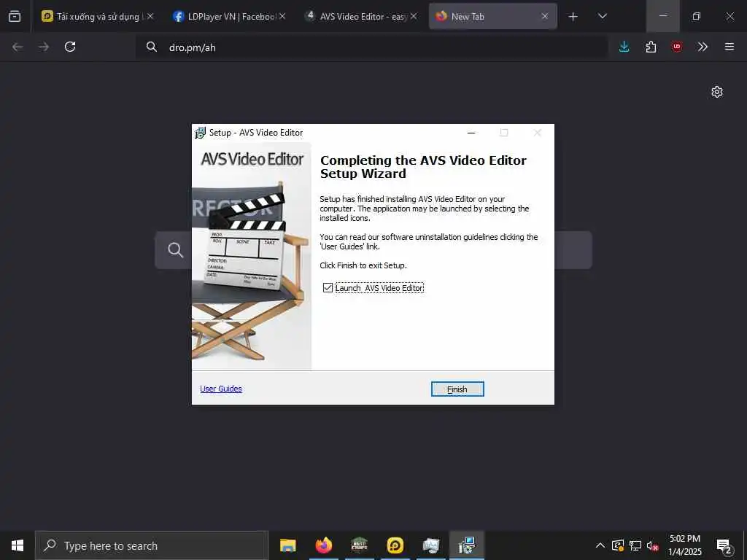Open the LDPlayer taskbar icon
The height and width of the screenshot is (560, 747).
(395, 545)
